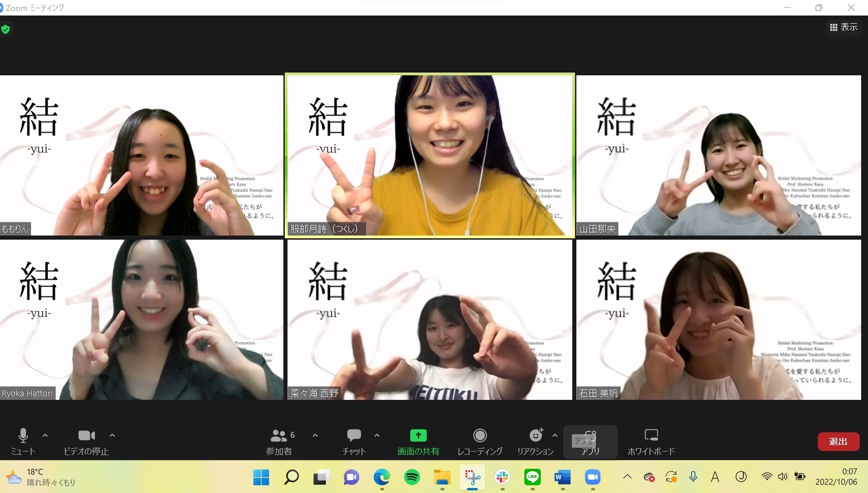
Task: Open the Chat panel
Action: (354, 441)
